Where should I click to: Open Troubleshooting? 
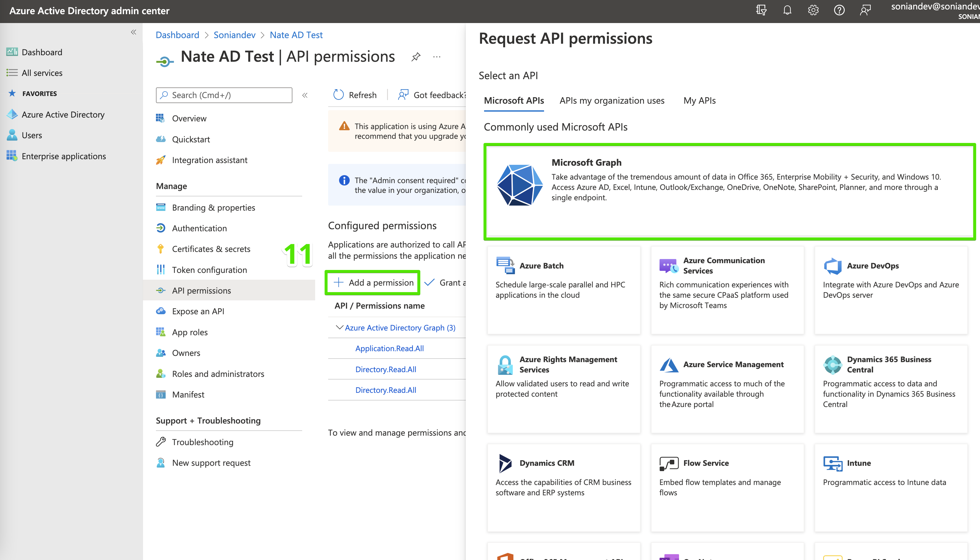pos(202,442)
